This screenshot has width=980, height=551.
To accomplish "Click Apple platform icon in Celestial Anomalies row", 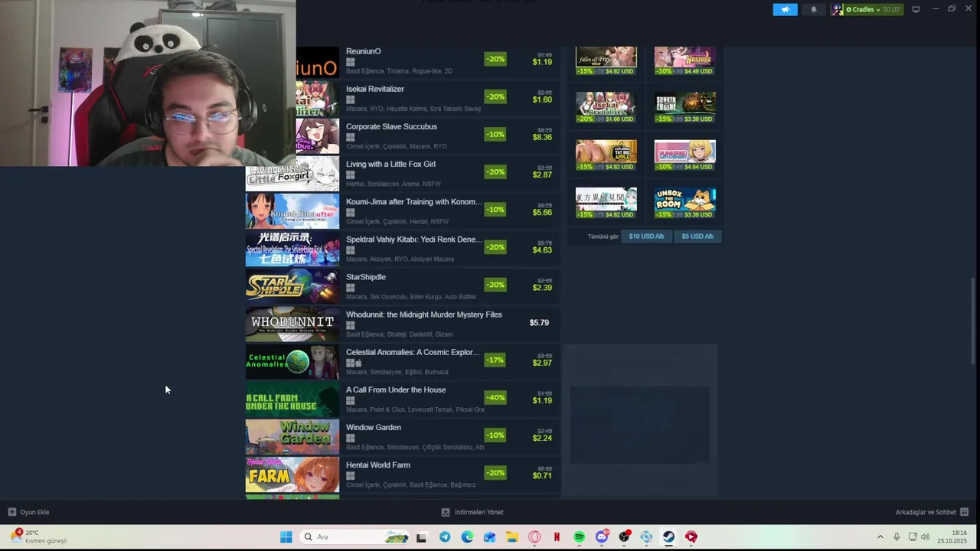I will (x=358, y=363).
